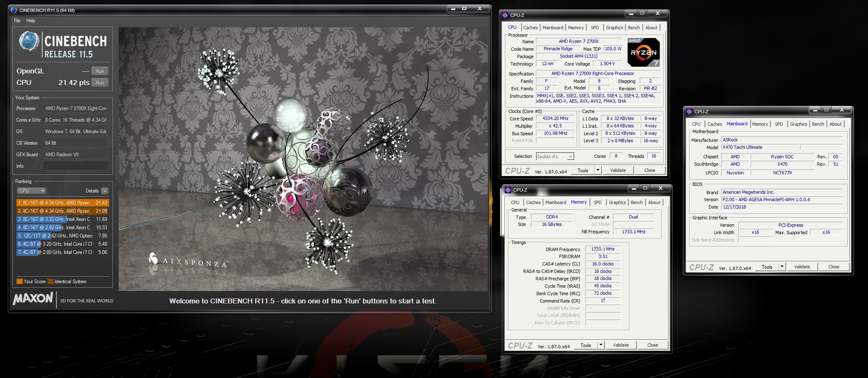
Task: Open the Help menu in Cinebench
Action: click(31, 21)
